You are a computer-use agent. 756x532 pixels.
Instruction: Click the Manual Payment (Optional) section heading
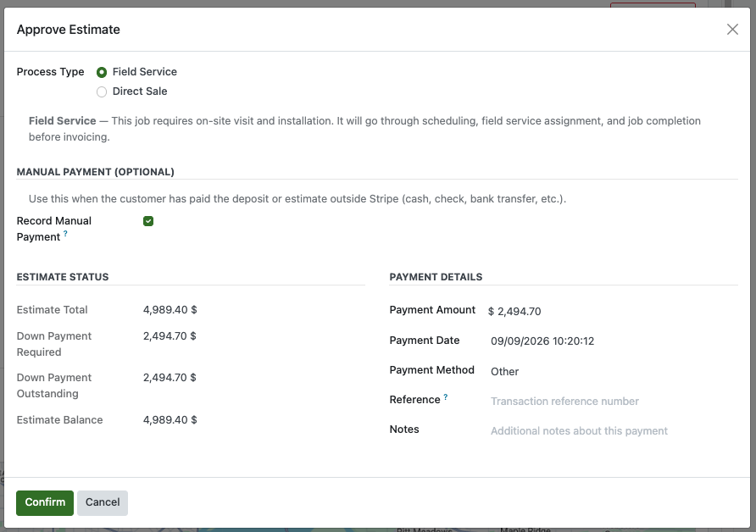96,172
